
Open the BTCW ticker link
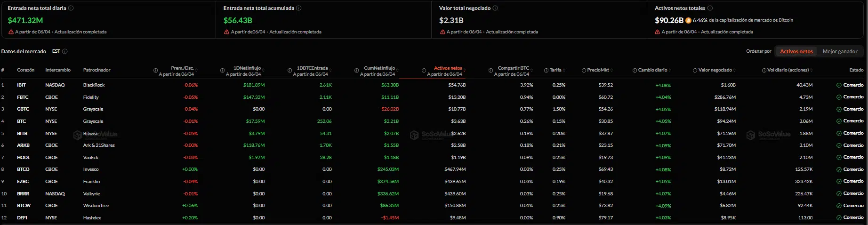coord(24,206)
